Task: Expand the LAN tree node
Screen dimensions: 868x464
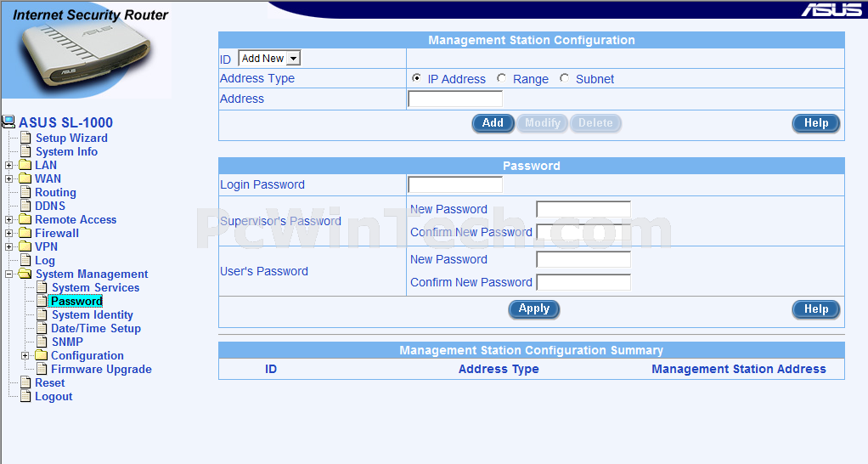Action: (8, 165)
